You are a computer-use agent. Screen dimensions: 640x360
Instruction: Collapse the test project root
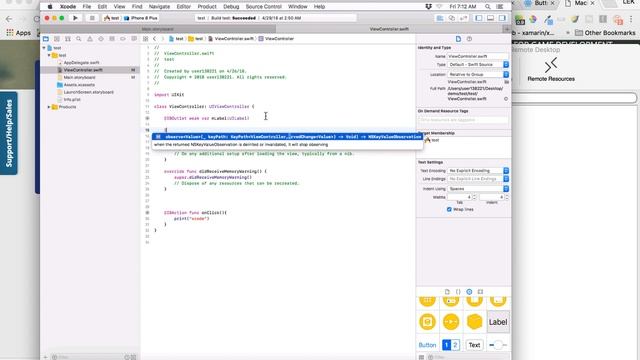44,48
